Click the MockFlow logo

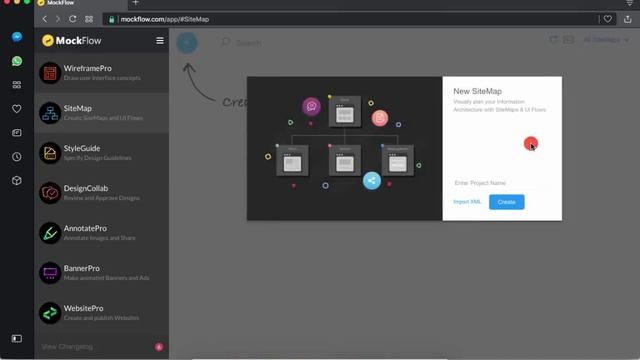71,40
